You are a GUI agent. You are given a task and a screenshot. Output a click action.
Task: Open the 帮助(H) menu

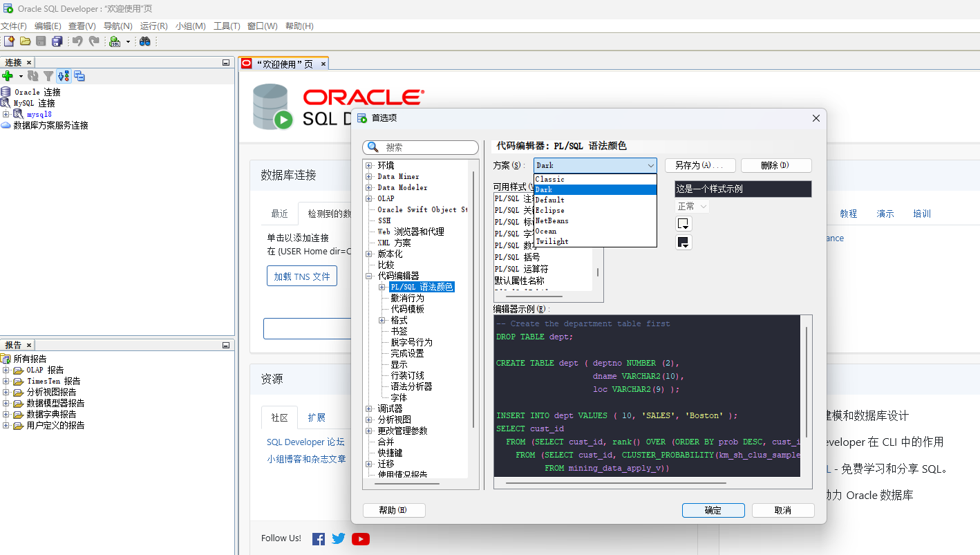pos(299,26)
